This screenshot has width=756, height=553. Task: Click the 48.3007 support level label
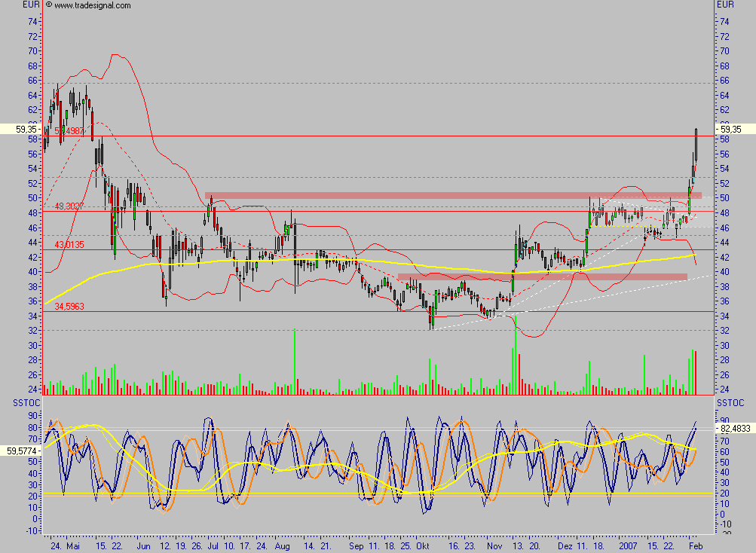69,204
